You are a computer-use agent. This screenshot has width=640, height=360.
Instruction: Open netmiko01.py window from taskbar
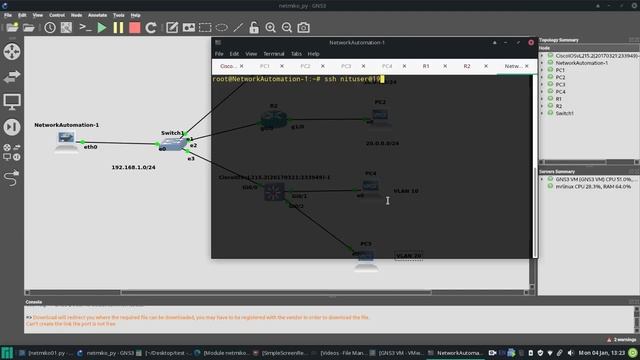[x=46, y=353]
